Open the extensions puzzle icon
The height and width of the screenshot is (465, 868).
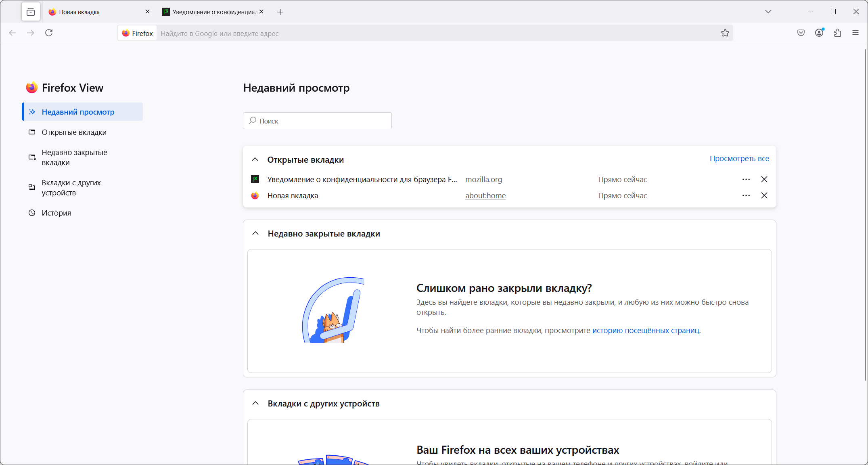[x=837, y=33]
